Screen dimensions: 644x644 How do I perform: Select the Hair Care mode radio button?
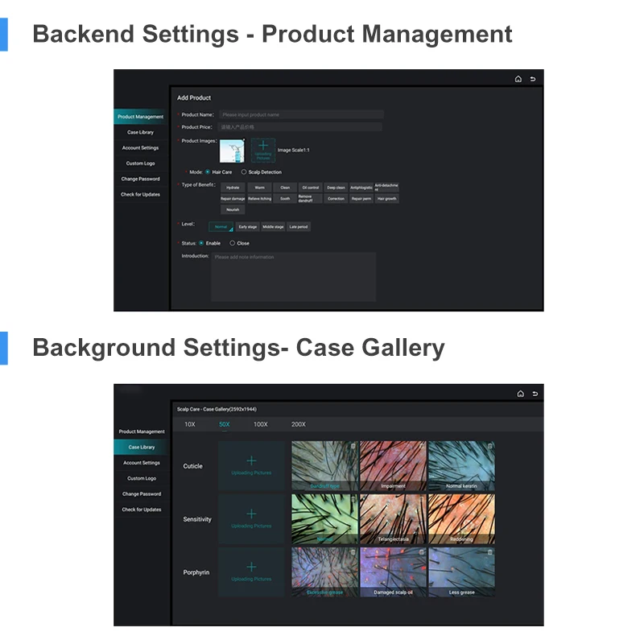[208, 171]
